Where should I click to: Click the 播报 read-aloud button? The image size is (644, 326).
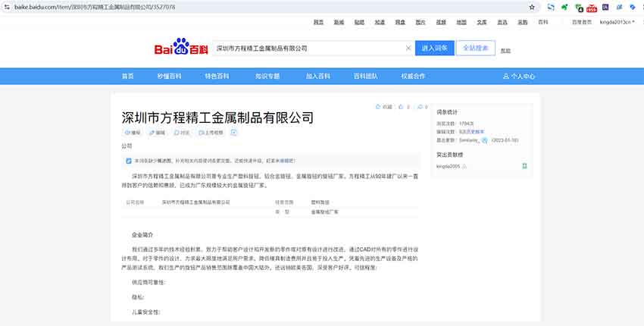[133, 133]
